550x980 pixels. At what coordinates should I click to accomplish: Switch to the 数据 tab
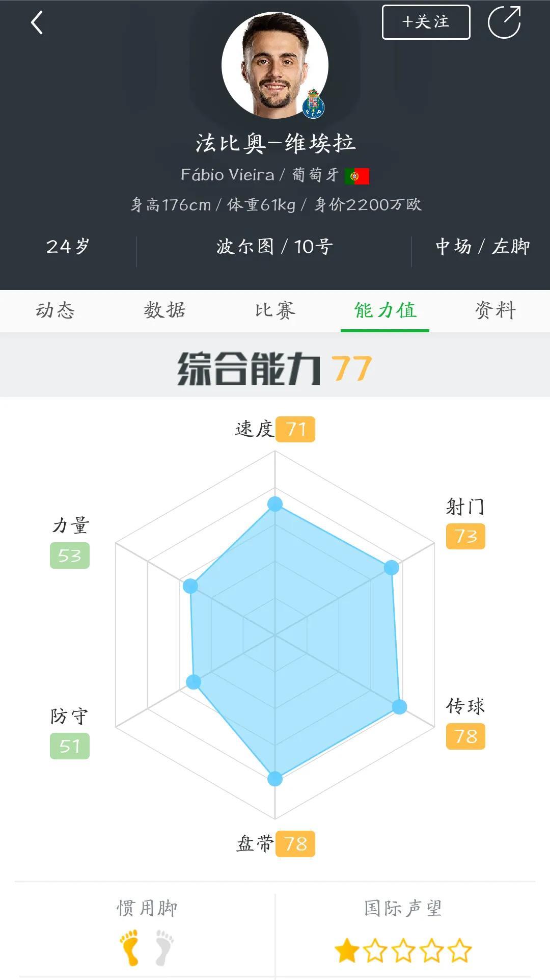[165, 310]
